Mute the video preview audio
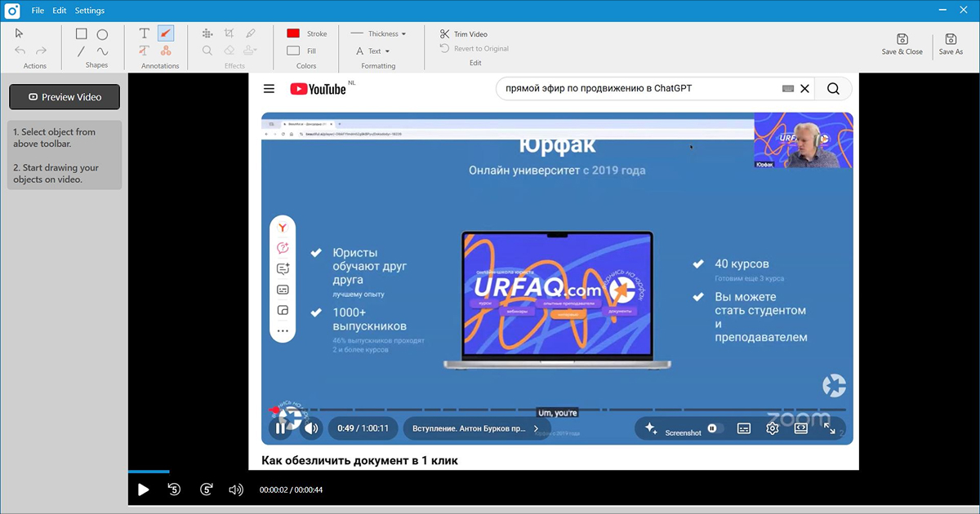The image size is (980, 514). coord(236,490)
